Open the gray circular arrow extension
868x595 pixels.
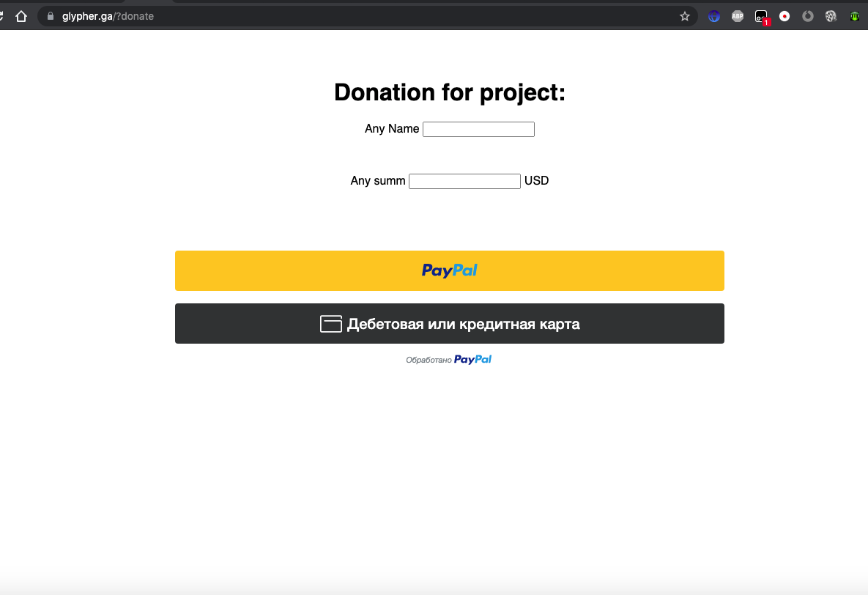point(808,17)
